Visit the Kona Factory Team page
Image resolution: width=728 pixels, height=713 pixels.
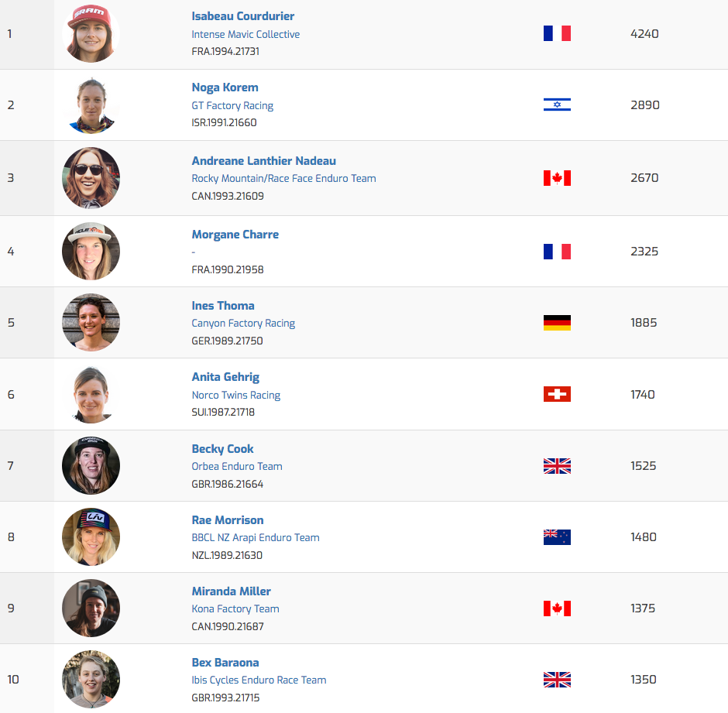[235, 609]
